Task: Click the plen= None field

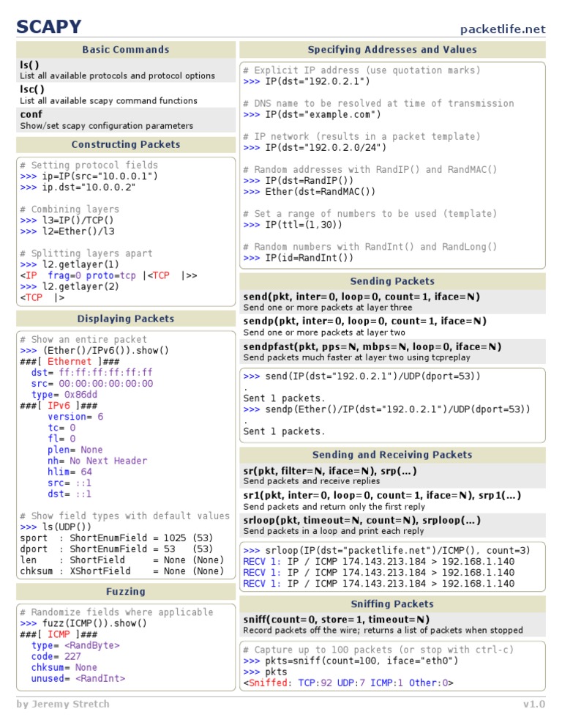Action: [x=75, y=450]
